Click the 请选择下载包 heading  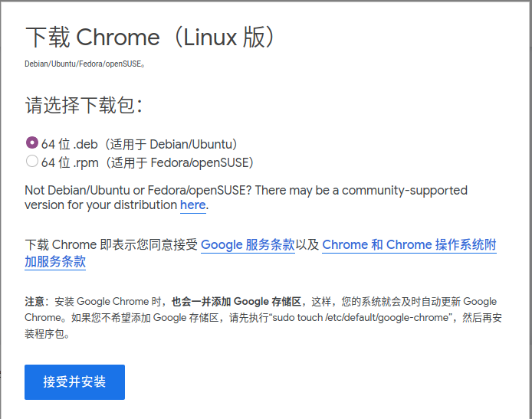(x=84, y=105)
